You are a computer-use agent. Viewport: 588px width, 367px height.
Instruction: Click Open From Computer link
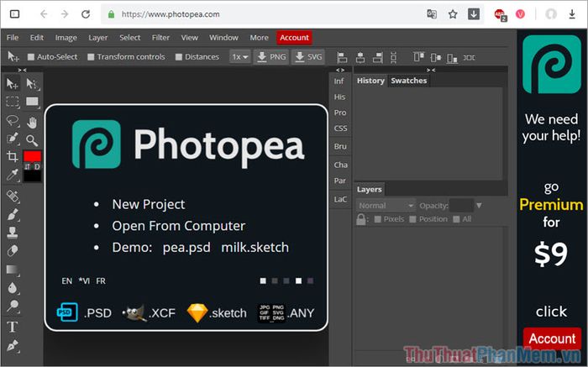(178, 226)
